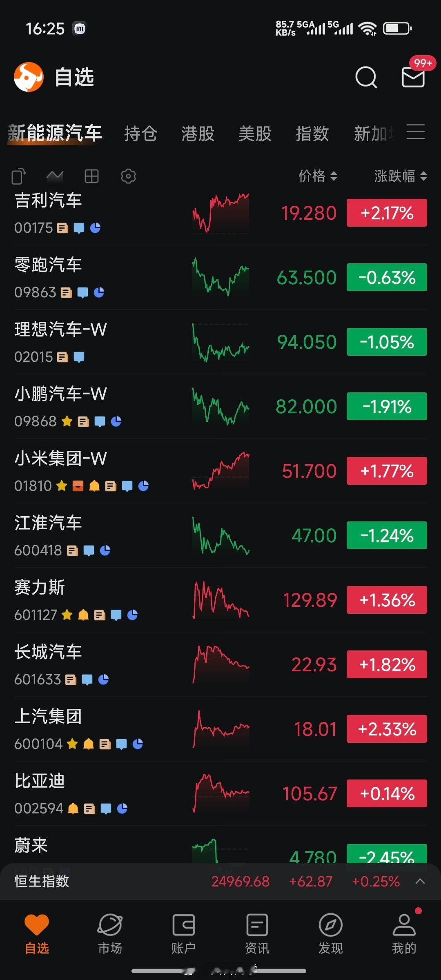Open the search magnifier icon
441x980 pixels.
click(366, 77)
